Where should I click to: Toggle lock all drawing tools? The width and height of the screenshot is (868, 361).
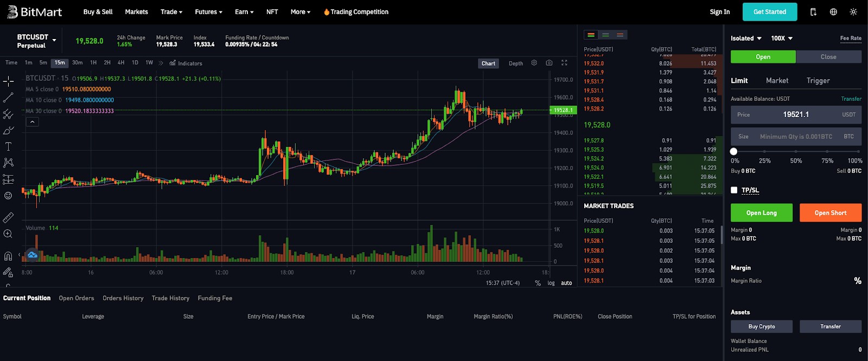(x=8, y=272)
